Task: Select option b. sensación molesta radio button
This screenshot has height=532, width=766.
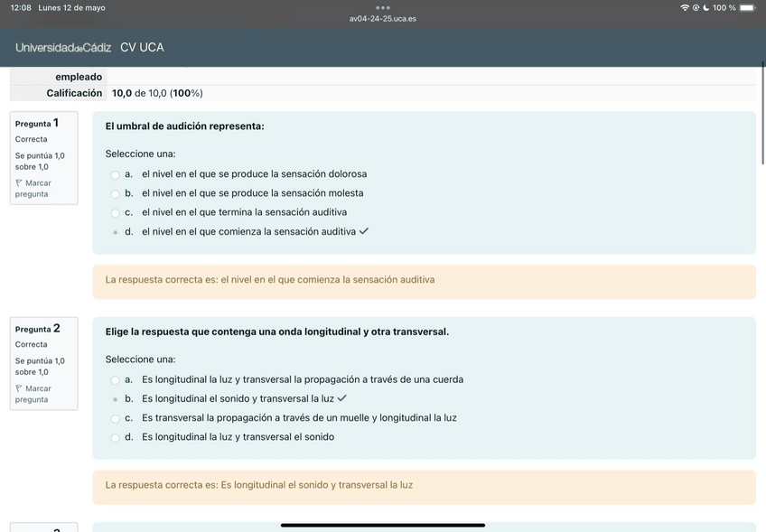Action: point(116,194)
